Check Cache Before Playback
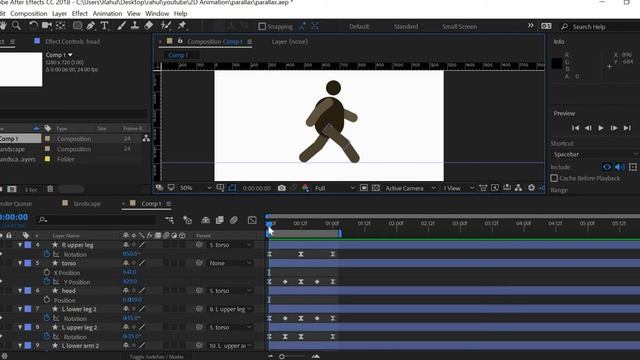 pos(554,178)
